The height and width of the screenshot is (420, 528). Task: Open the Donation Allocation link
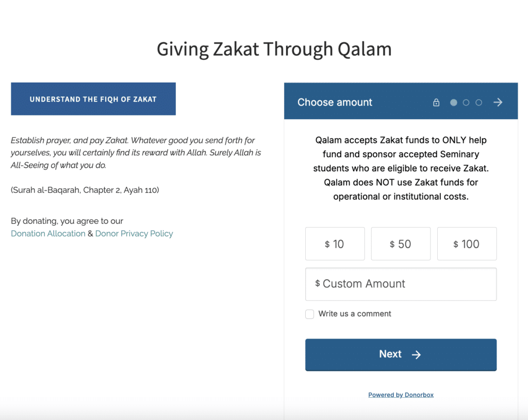click(x=48, y=233)
